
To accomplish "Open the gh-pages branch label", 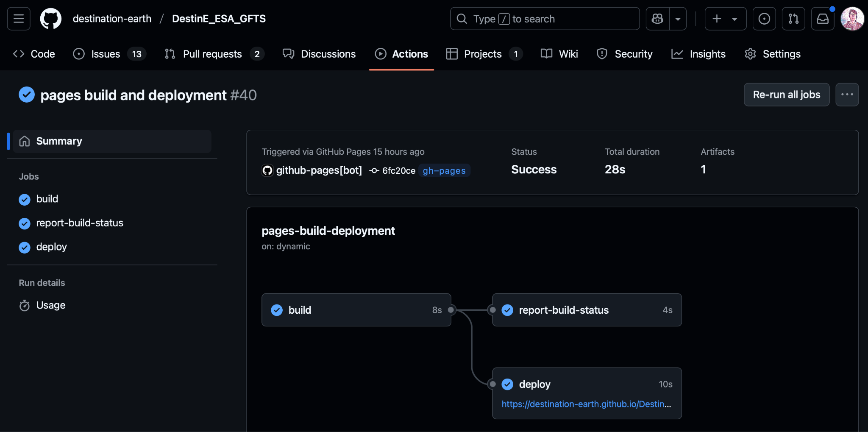I will (444, 170).
